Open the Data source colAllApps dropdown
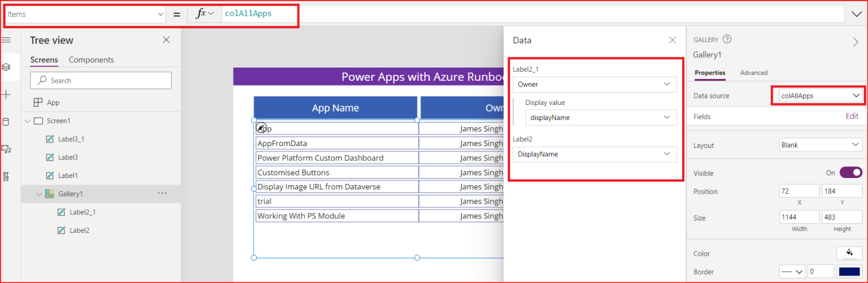This screenshot has height=283, width=868. click(818, 95)
